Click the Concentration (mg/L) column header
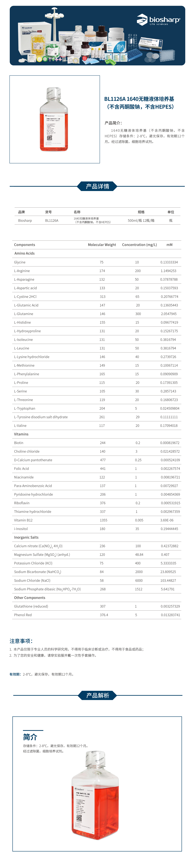The height and width of the screenshot is (868, 195). click(x=139, y=245)
